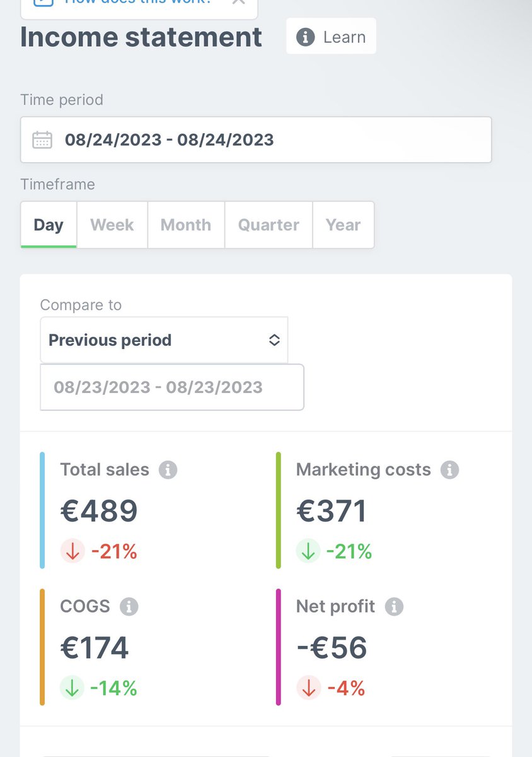Click green down arrow under COGS value
This screenshot has width=532, height=757.
[x=72, y=688]
